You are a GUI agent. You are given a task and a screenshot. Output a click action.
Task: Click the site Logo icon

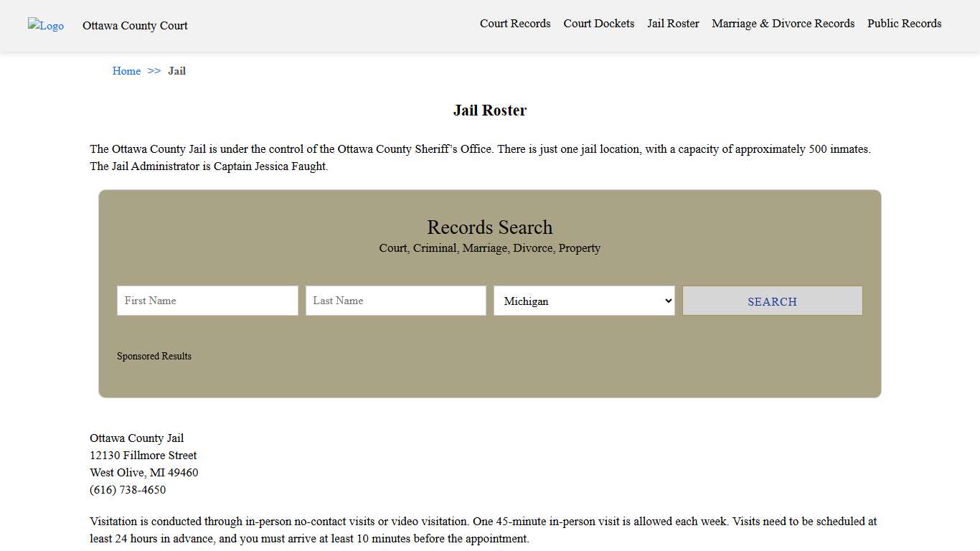[x=45, y=25]
